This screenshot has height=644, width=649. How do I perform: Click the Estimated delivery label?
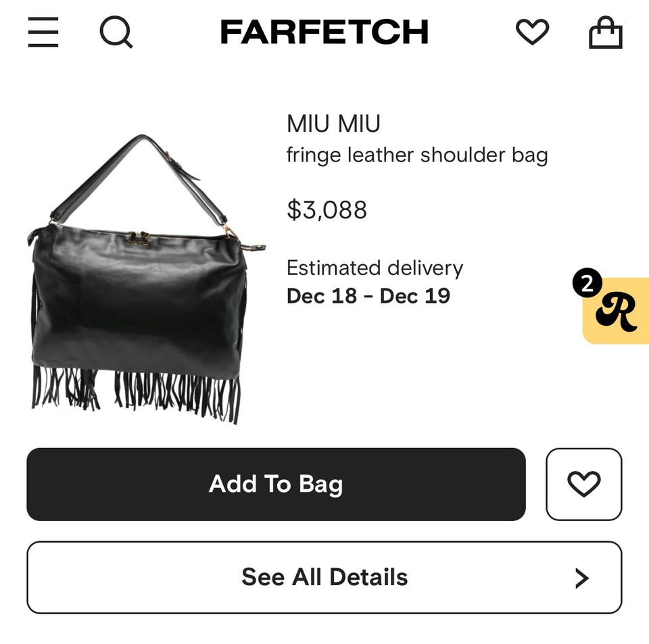(375, 268)
